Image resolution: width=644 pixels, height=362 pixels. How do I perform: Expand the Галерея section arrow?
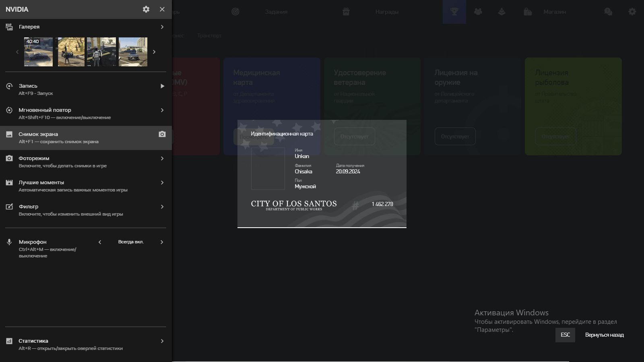162,27
